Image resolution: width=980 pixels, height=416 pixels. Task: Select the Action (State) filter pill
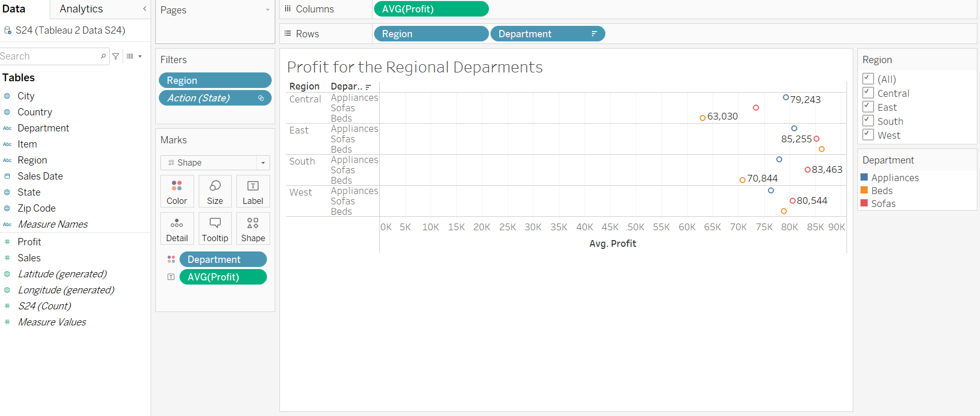(x=207, y=98)
